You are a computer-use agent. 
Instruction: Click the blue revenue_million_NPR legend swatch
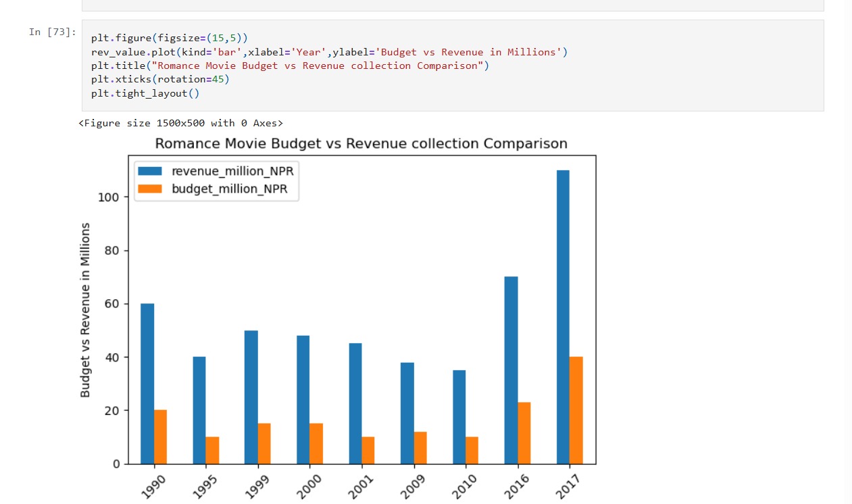point(149,172)
